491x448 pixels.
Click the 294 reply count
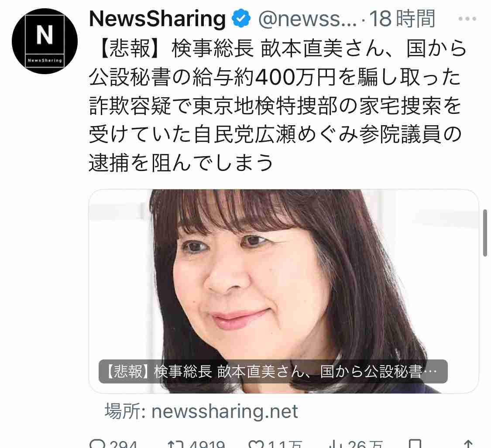[124, 444]
